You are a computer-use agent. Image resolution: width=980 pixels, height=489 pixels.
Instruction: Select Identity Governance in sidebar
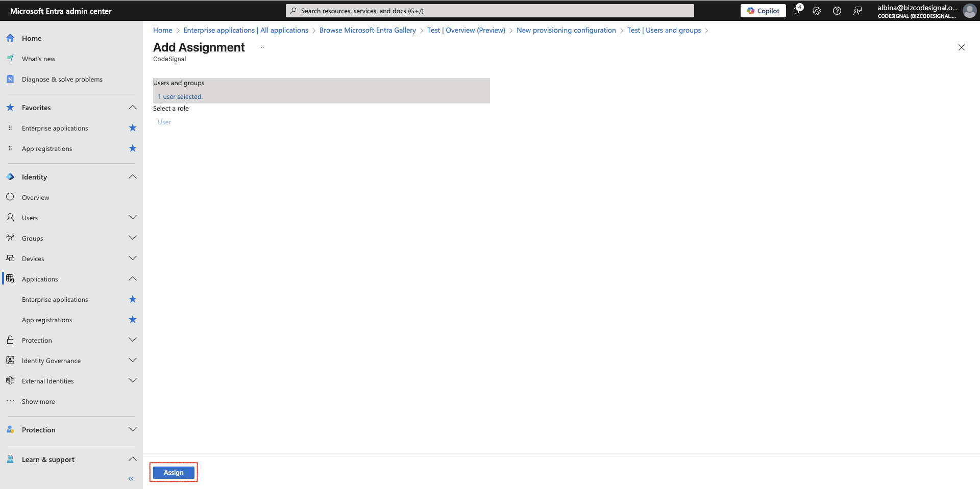(x=51, y=361)
